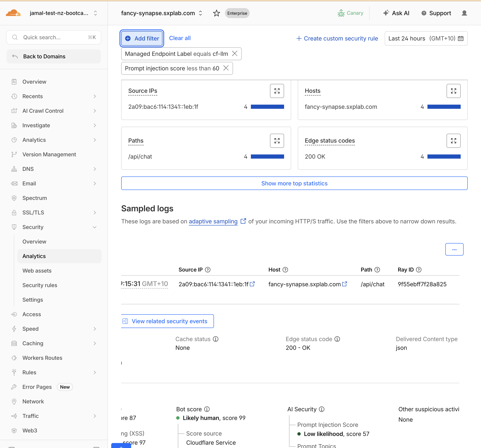Click the Edge status code info icon
The image size is (481, 448).
click(x=337, y=339)
